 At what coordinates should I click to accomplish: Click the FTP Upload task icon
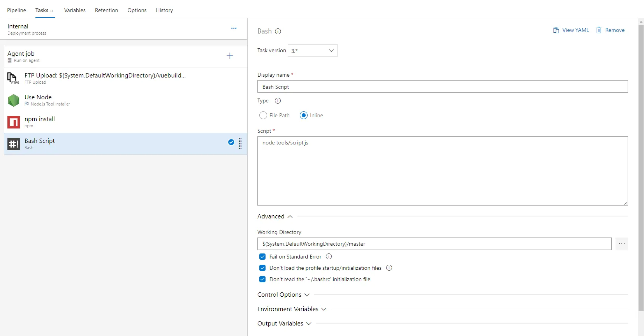(x=13, y=78)
